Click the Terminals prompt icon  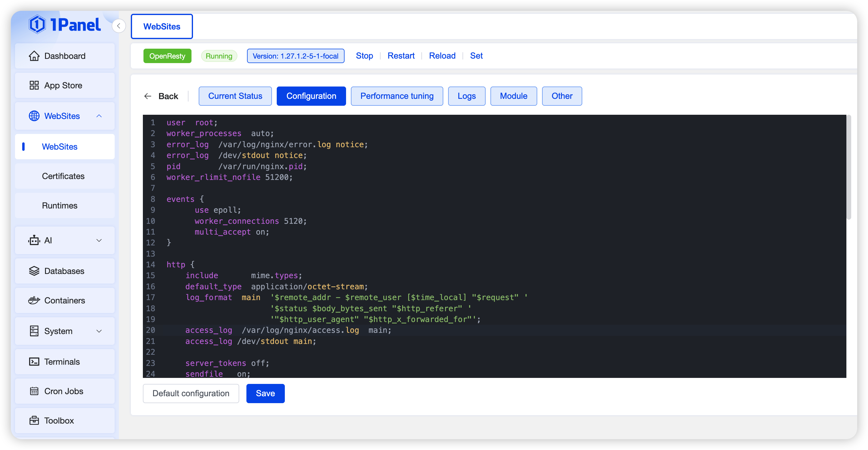click(x=34, y=362)
